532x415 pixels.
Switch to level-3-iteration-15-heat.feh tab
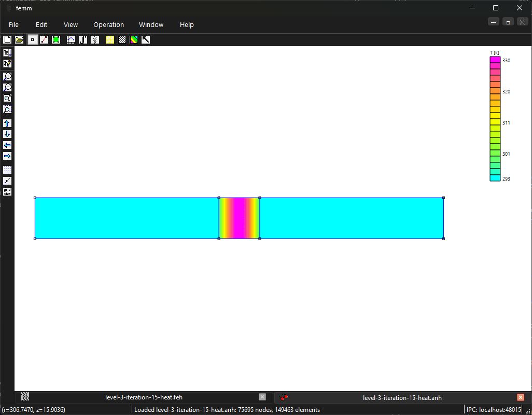144,397
